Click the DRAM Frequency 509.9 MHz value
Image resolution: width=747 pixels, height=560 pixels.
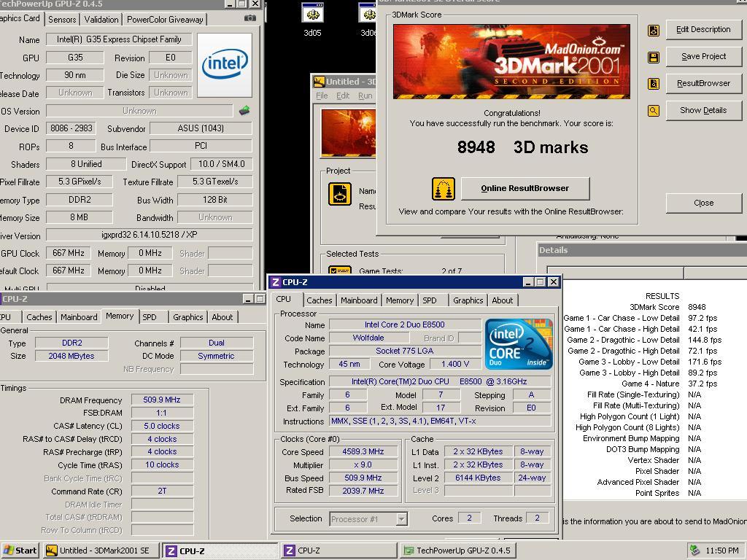click(162, 400)
